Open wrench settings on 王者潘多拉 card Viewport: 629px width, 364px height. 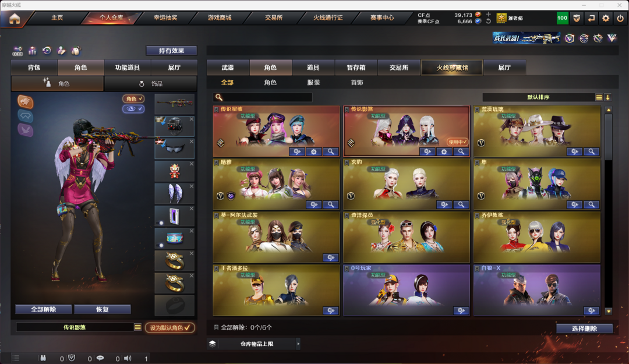(331, 310)
